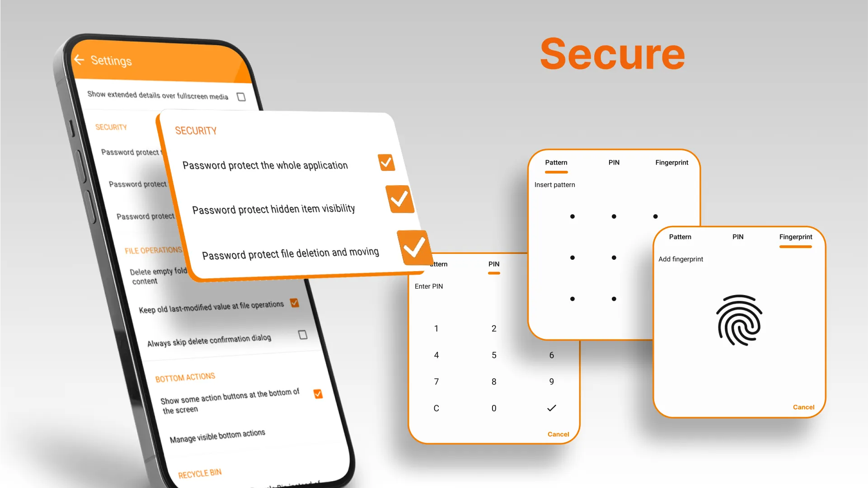This screenshot has height=488, width=868.
Task: Click Cancel button in PIN entry dialog
Action: click(x=558, y=434)
